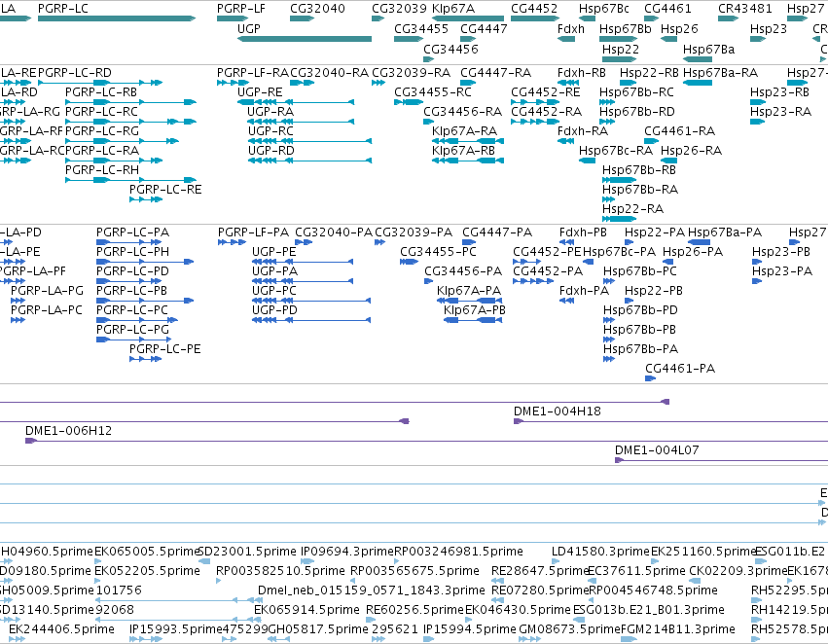The width and height of the screenshot is (828, 644).
Task: Open the CG34456 gene label
Action: tap(450, 49)
